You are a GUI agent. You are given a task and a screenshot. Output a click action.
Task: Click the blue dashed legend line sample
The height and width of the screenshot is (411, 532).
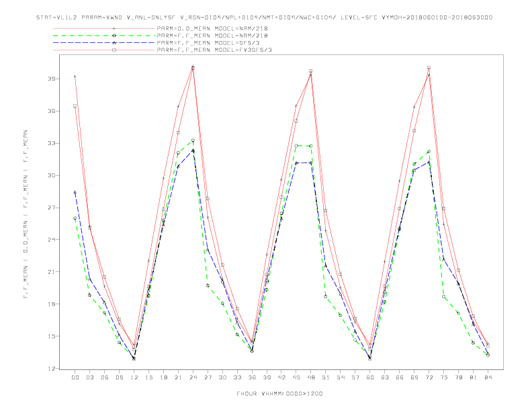click(x=104, y=43)
